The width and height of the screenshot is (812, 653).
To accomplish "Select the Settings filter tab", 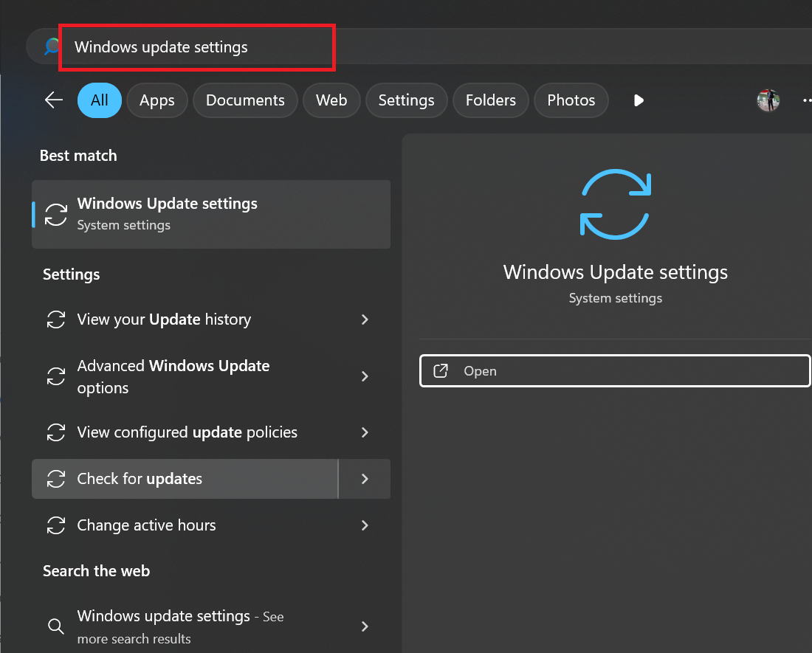I will (406, 100).
